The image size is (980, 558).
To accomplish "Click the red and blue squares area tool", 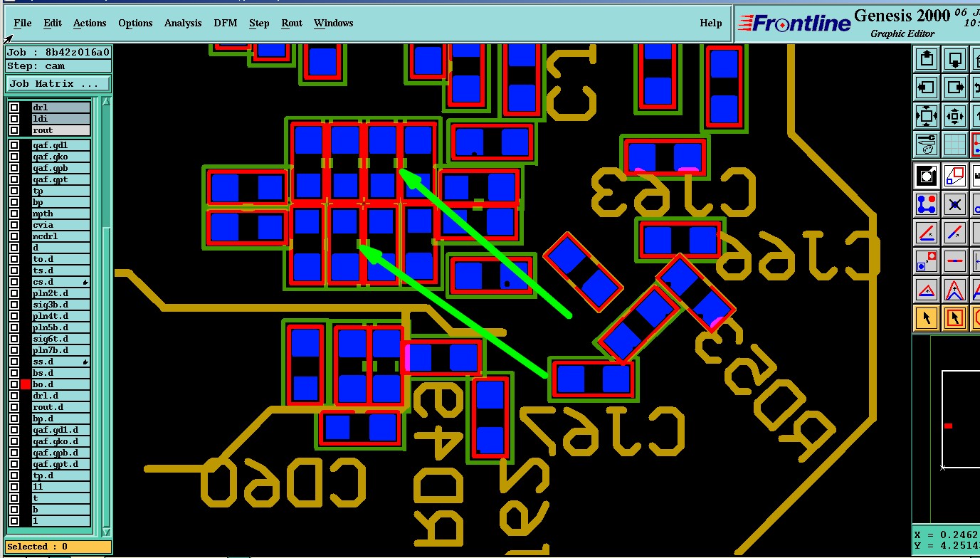I will [x=955, y=175].
